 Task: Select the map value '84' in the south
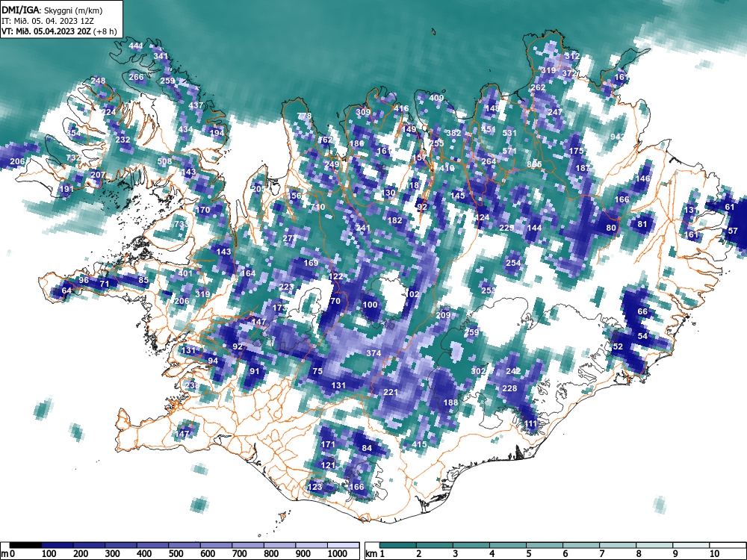point(367,447)
